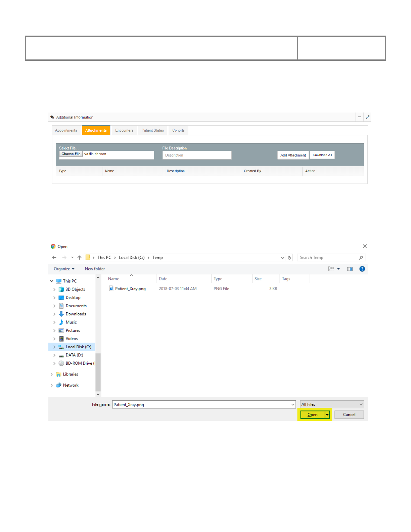
Task: Expand the Network tree node
Action: (52, 385)
